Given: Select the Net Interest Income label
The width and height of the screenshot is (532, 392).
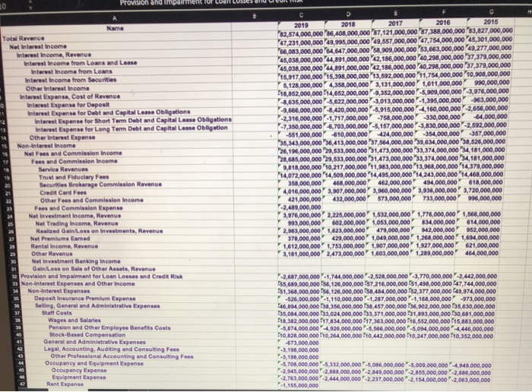Looking at the screenshot, I should click(x=38, y=47).
